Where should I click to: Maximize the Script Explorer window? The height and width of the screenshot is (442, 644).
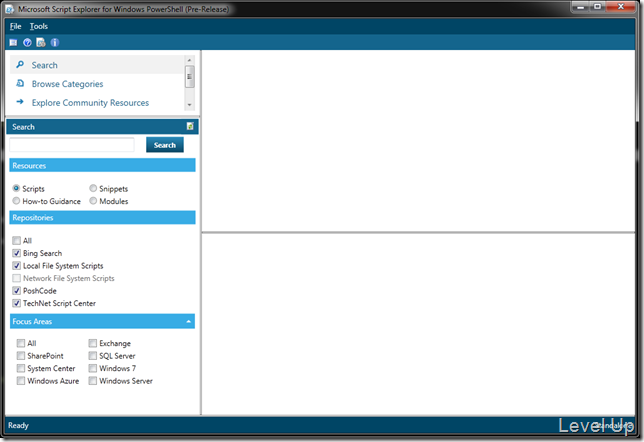click(x=598, y=7)
